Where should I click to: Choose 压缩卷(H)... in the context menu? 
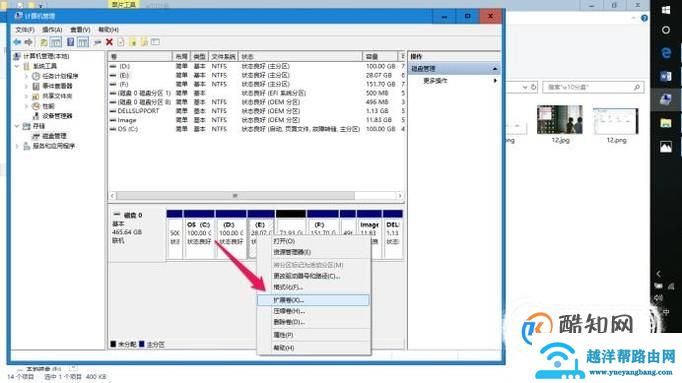[313, 311]
